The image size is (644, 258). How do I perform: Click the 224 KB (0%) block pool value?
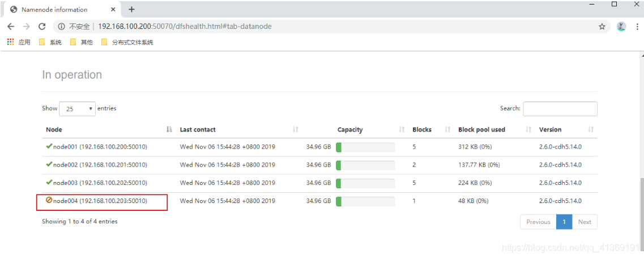pyautogui.click(x=475, y=183)
